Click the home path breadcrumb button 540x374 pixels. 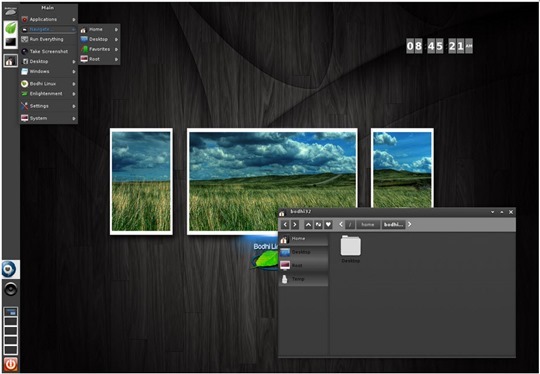pyautogui.click(x=368, y=225)
